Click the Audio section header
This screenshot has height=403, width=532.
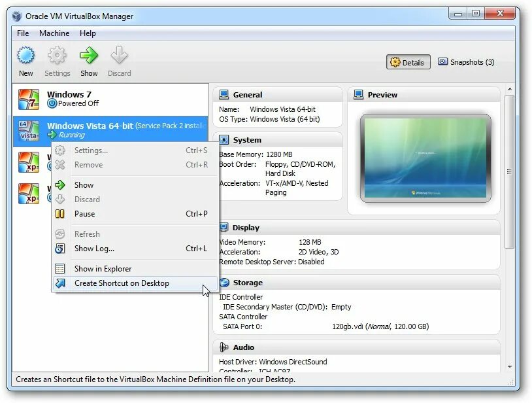point(357,347)
